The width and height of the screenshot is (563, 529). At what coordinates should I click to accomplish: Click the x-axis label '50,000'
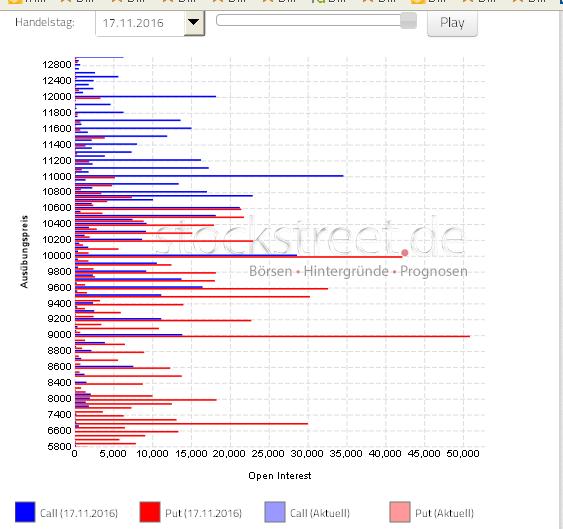click(463, 454)
